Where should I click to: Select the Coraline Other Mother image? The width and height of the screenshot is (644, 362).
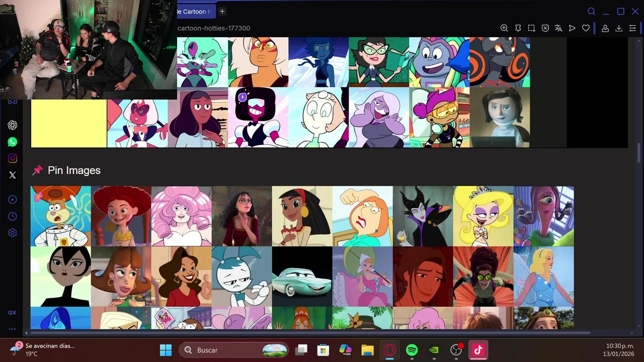coord(500,118)
